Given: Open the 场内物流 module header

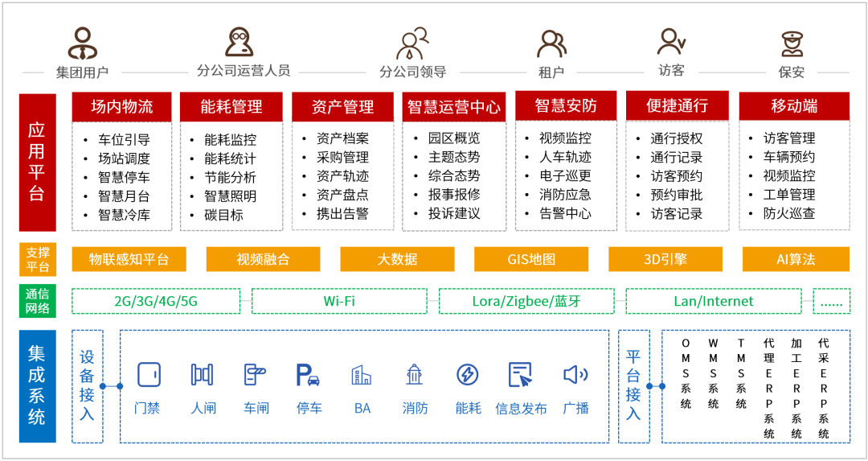Looking at the screenshot, I should click(x=122, y=107).
